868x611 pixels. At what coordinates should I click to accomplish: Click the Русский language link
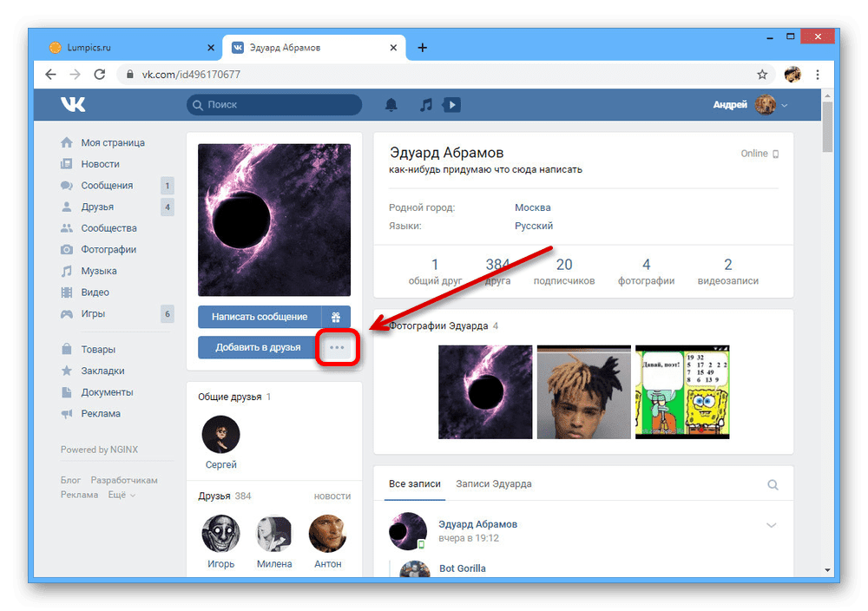[x=534, y=226]
